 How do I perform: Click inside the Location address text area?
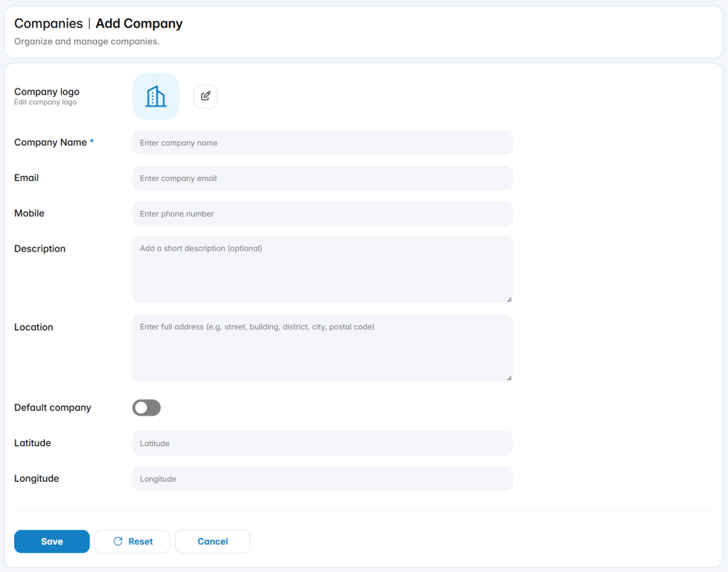322,348
